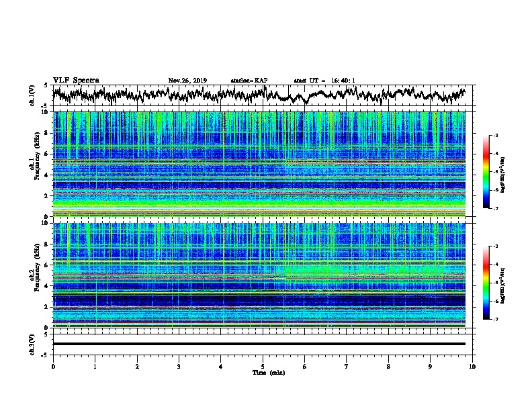
Task: Click time axis tick label "3"
Action: 179,367
